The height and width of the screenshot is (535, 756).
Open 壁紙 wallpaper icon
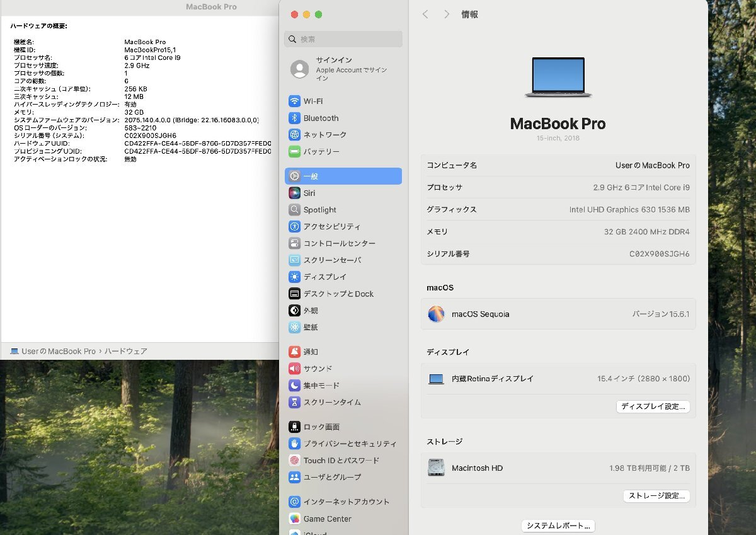(x=294, y=327)
